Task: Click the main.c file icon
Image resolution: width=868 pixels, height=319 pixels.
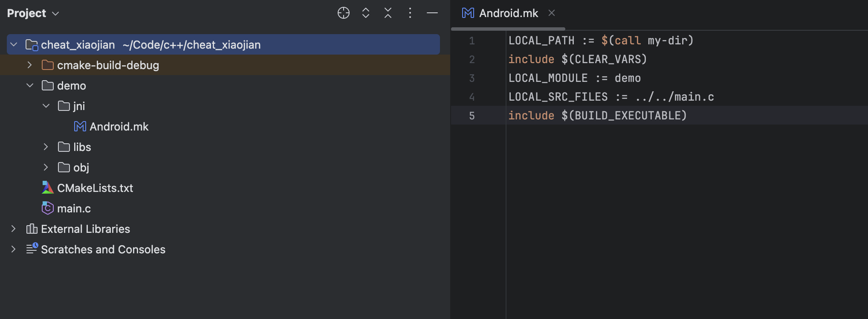Action: coord(48,209)
